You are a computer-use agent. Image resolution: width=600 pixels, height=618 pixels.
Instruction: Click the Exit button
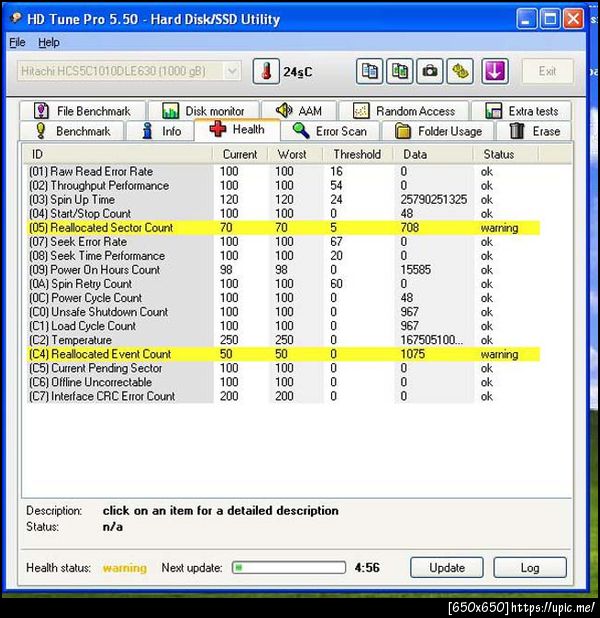pyautogui.click(x=548, y=71)
